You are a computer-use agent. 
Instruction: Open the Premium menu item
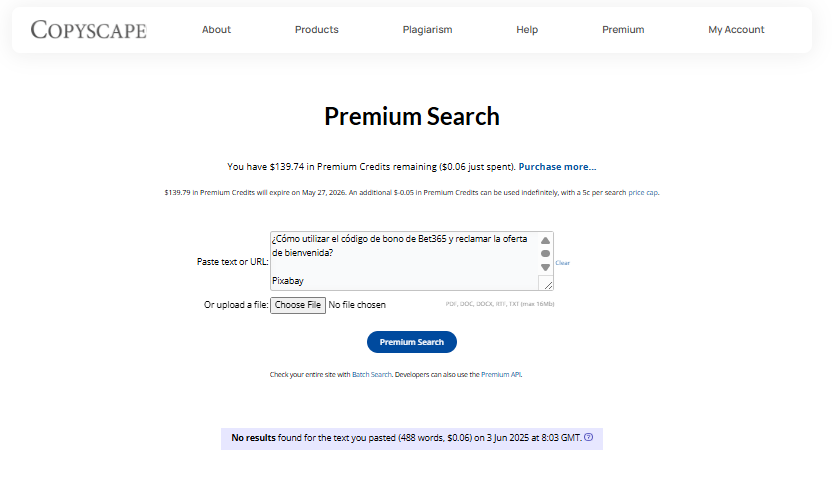(x=623, y=30)
